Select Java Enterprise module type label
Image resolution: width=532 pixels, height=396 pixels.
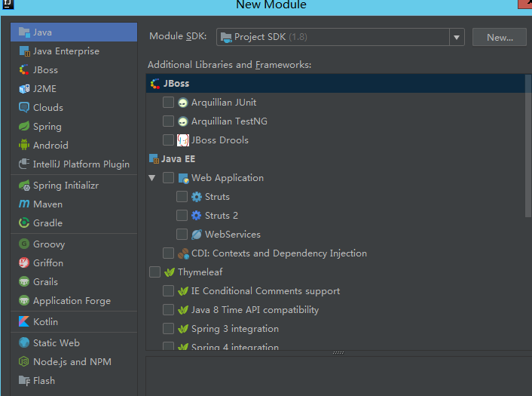pyautogui.click(x=66, y=51)
